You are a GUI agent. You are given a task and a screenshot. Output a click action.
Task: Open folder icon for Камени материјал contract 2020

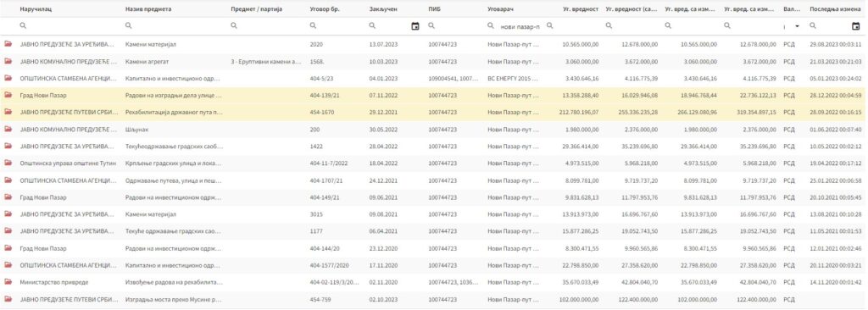coord(8,44)
